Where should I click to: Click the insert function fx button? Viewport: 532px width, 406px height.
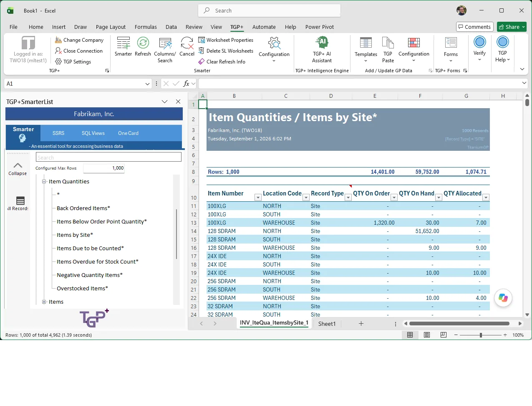pos(187,84)
